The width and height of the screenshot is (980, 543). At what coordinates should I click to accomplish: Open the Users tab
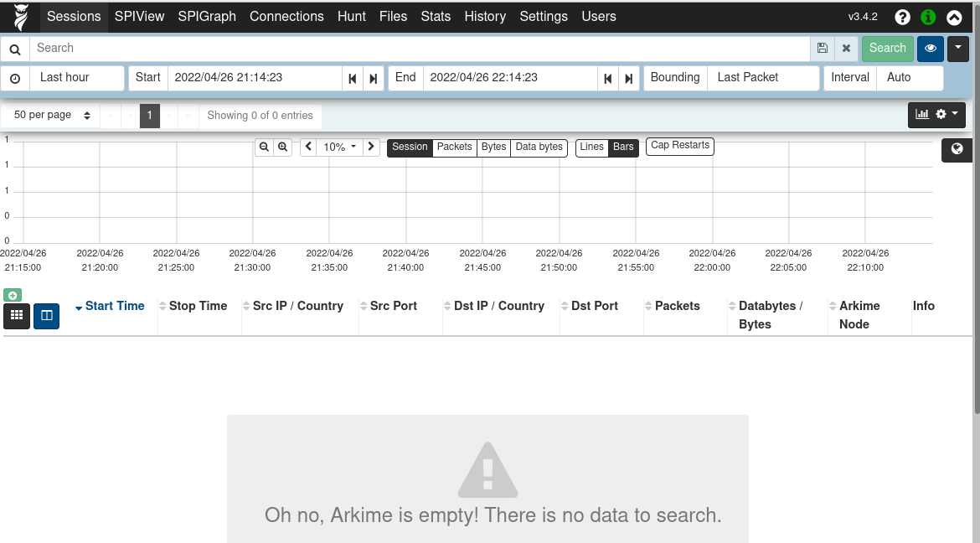[599, 17]
